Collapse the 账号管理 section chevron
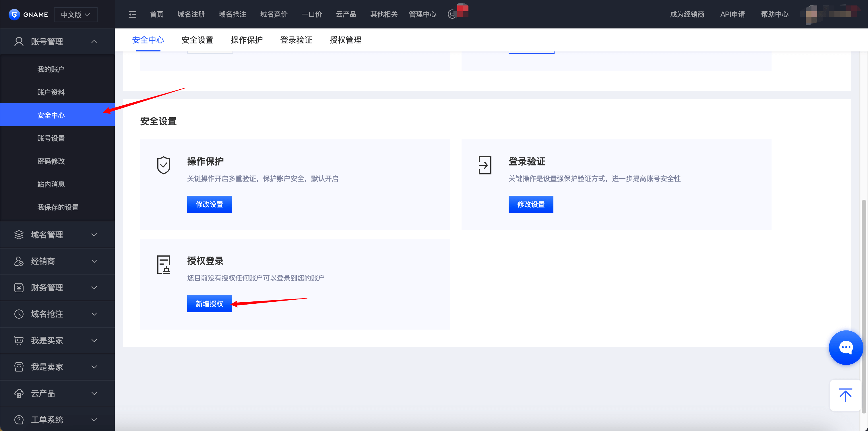868x431 pixels. point(94,41)
